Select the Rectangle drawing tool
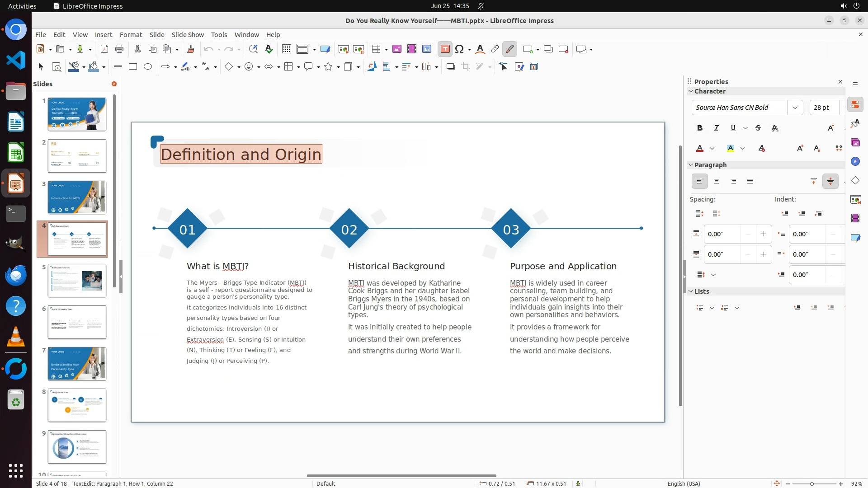 coord(132,67)
